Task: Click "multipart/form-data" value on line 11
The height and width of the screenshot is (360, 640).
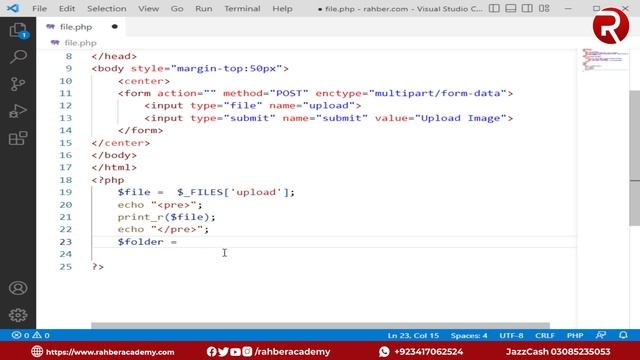Action: 438,93
